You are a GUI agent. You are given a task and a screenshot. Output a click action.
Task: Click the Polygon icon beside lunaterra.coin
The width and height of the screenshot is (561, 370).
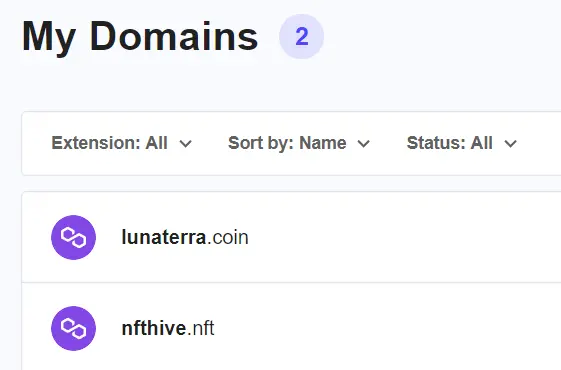coord(73,237)
